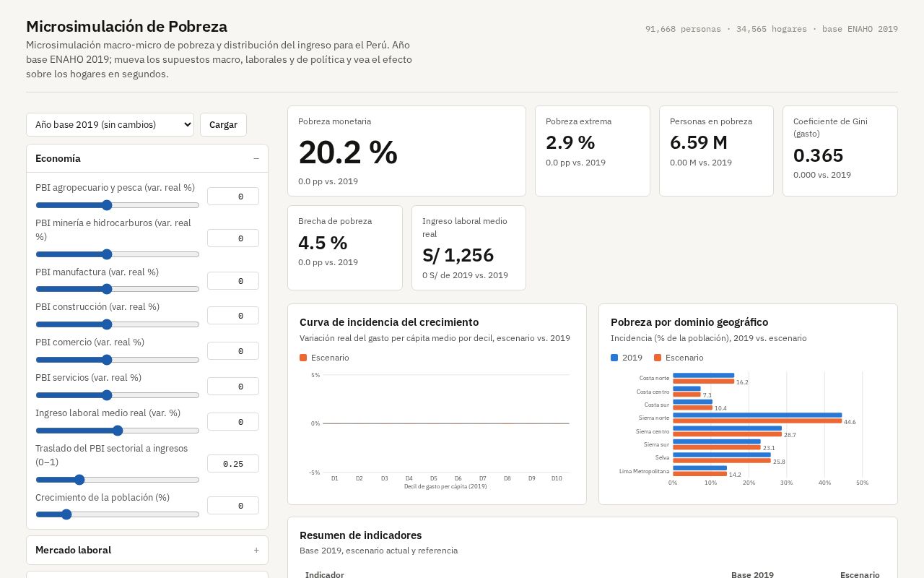Click the PBI construcción value field
924x578 pixels.
[233, 316]
